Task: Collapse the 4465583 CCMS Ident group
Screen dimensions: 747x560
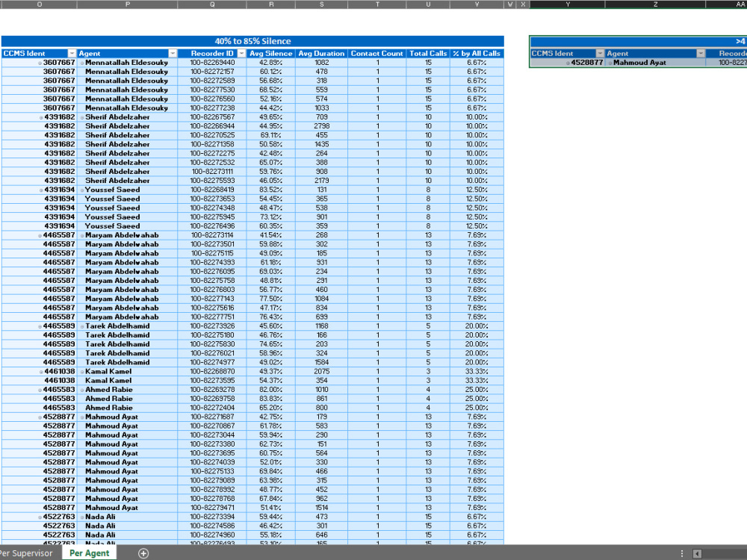Action: (x=40, y=390)
